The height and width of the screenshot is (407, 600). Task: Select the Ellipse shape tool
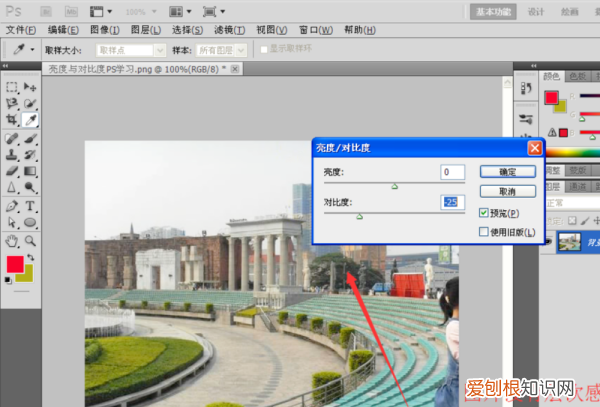coord(30,222)
